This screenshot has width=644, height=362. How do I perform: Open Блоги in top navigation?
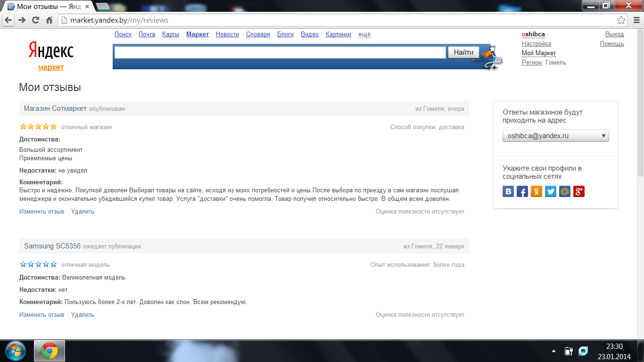coord(285,34)
